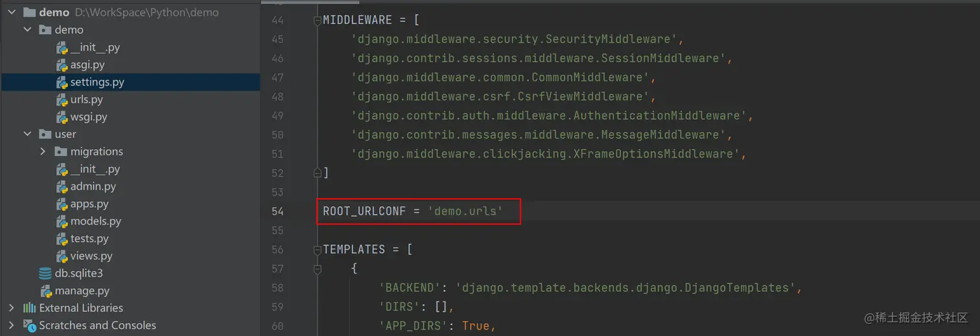Image resolution: width=980 pixels, height=336 pixels.
Task: Select wsgi.py in the project tree
Action: [89, 117]
